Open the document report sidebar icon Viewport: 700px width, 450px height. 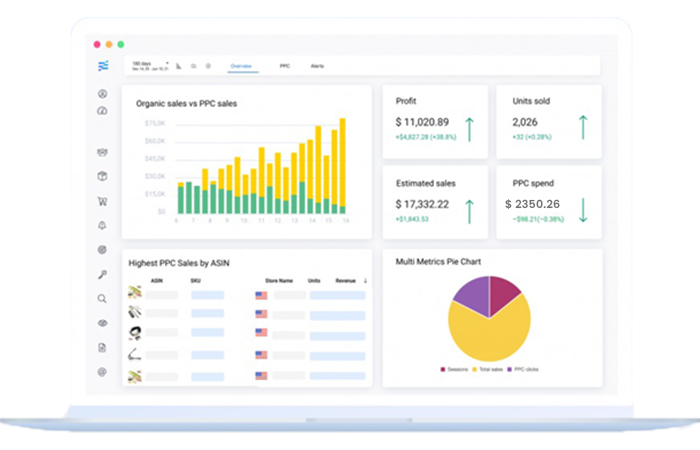[102, 347]
